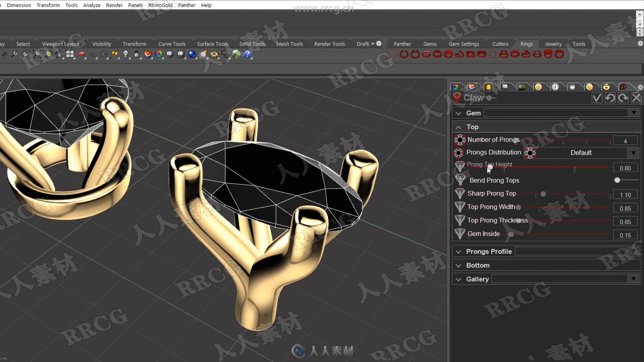Enable the Gem section toggle
Screen dimensions: 644x362
pos(459,113)
